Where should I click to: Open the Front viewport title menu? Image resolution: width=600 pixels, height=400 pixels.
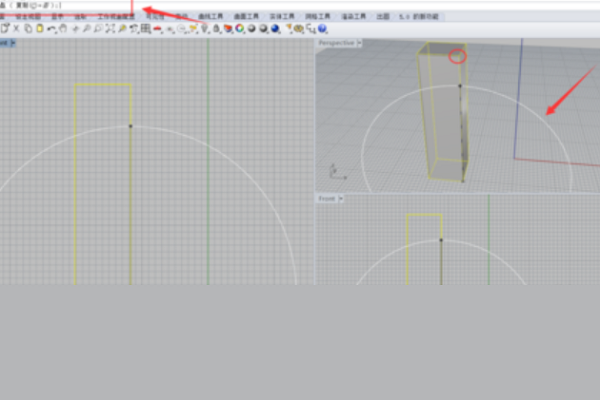329,199
